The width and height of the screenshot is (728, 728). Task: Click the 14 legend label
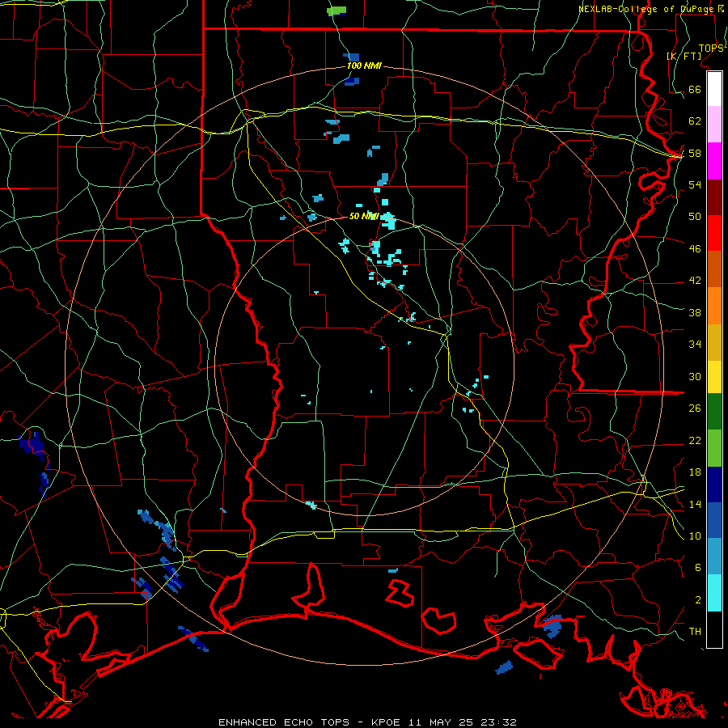pos(695,504)
